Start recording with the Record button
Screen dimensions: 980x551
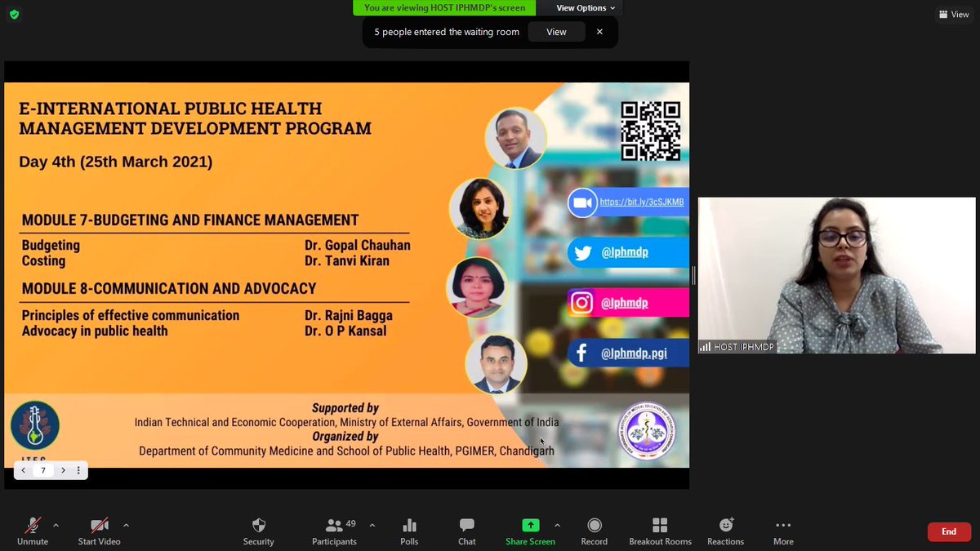coord(595,531)
